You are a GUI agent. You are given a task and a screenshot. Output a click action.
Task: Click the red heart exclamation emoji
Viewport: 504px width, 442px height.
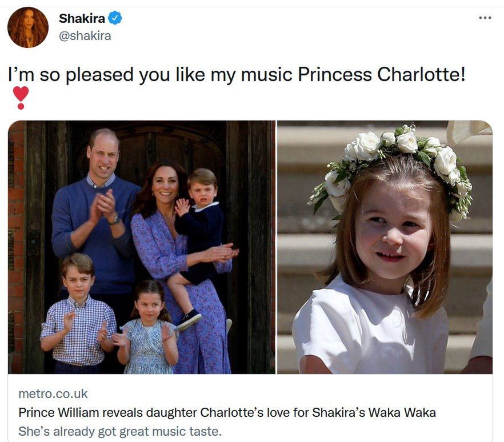click(x=21, y=97)
